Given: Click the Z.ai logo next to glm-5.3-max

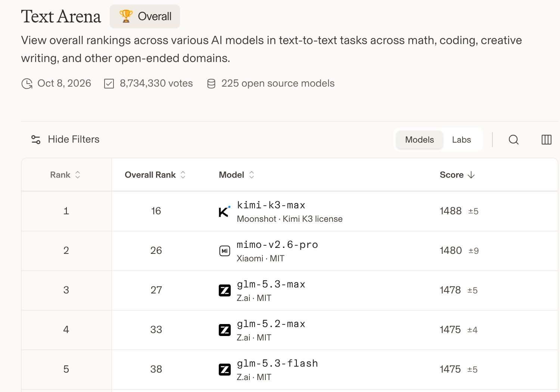Looking at the screenshot, I should tap(224, 290).
